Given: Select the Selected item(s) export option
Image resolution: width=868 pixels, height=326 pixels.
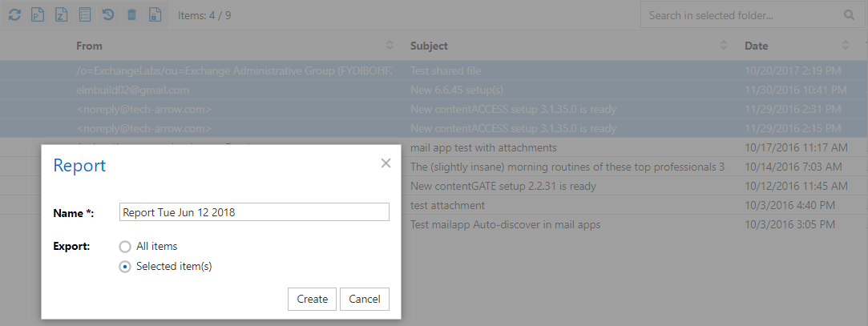Looking at the screenshot, I should (125, 267).
